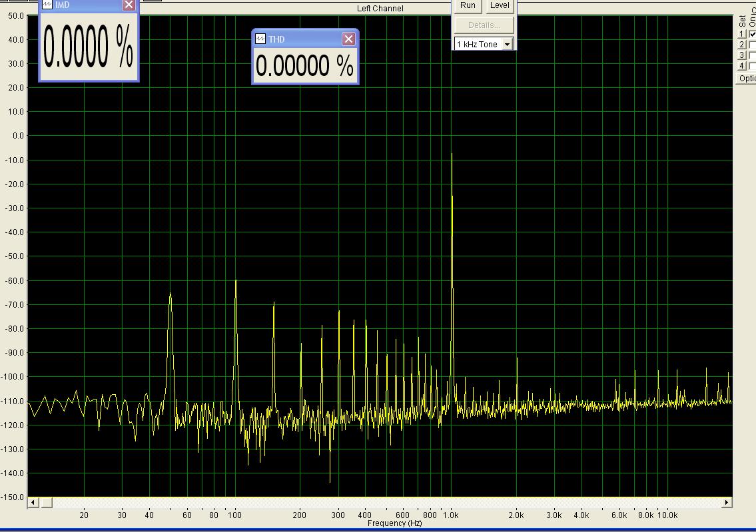Screen dimensions: 756x532
Task: Click the THD window waveform icon
Action: coord(261,39)
